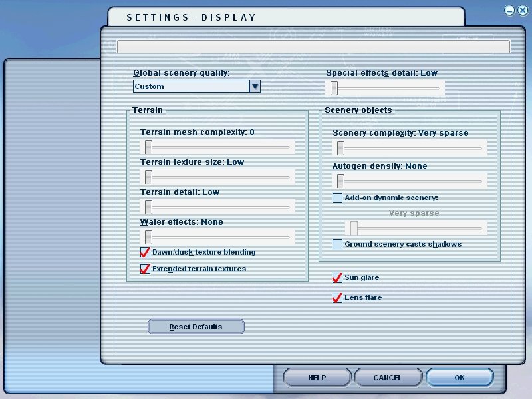This screenshot has width=532, height=399.
Task: Open the Global scenery quality dropdown arrow
Action: 254,86
